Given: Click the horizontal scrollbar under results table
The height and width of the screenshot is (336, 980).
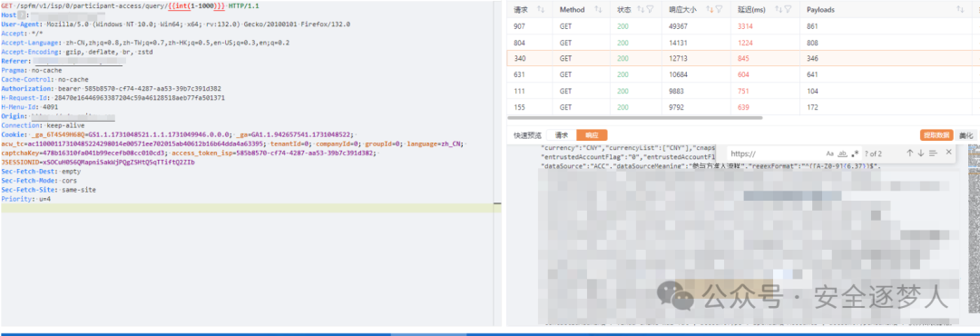Looking at the screenshot, I should [x=635, y=118].
